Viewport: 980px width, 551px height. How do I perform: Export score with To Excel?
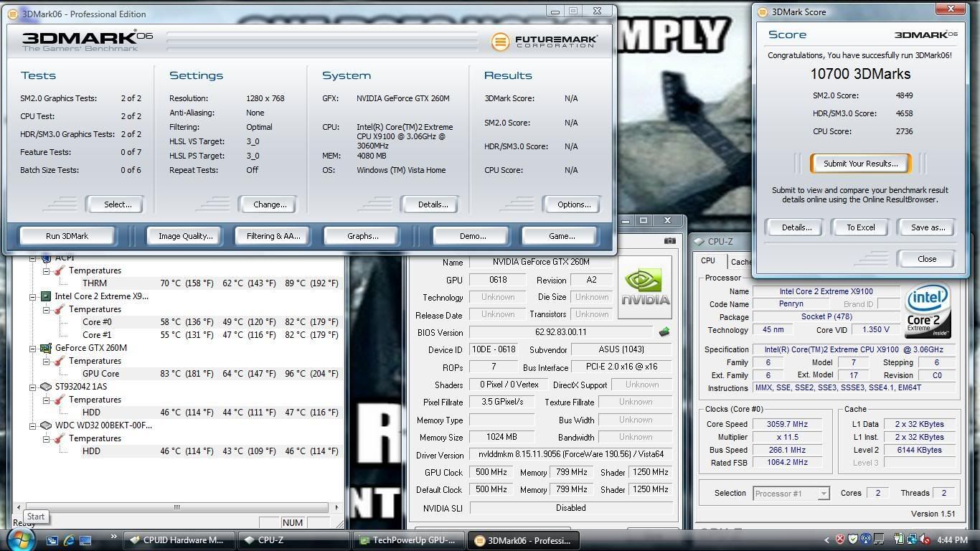(860, 227)
